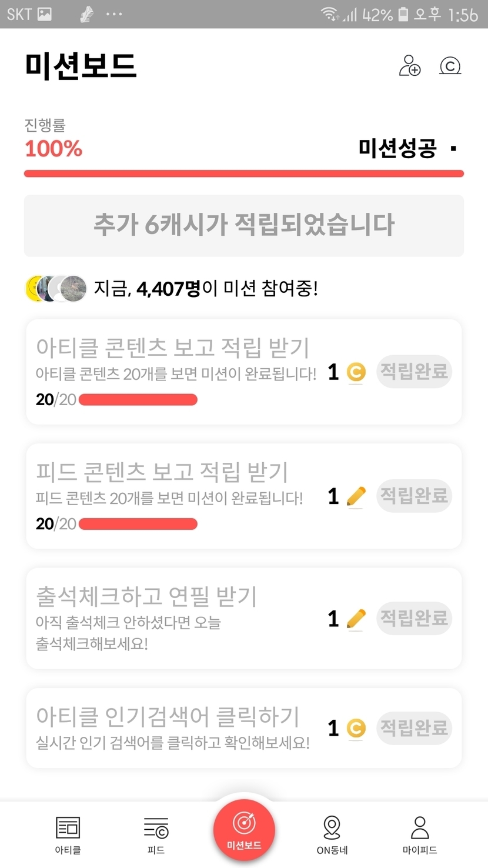Screen dimensions: 488x868
Task: Open the 마이피드 profile tab
Action: point(420,834)
